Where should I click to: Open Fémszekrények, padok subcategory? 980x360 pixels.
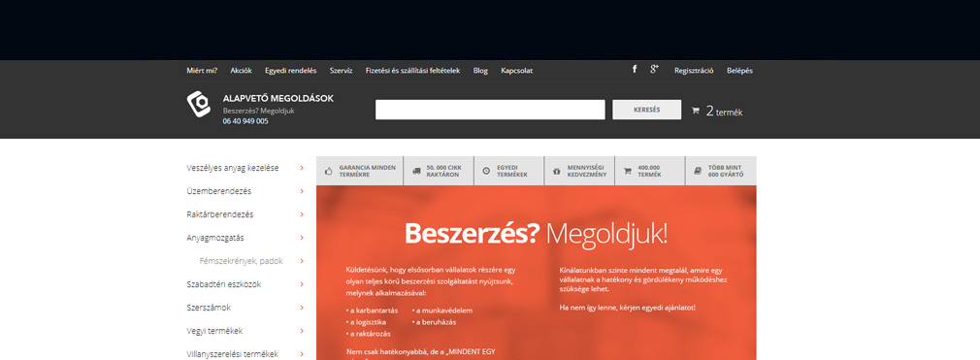click(x=241, y=261)
